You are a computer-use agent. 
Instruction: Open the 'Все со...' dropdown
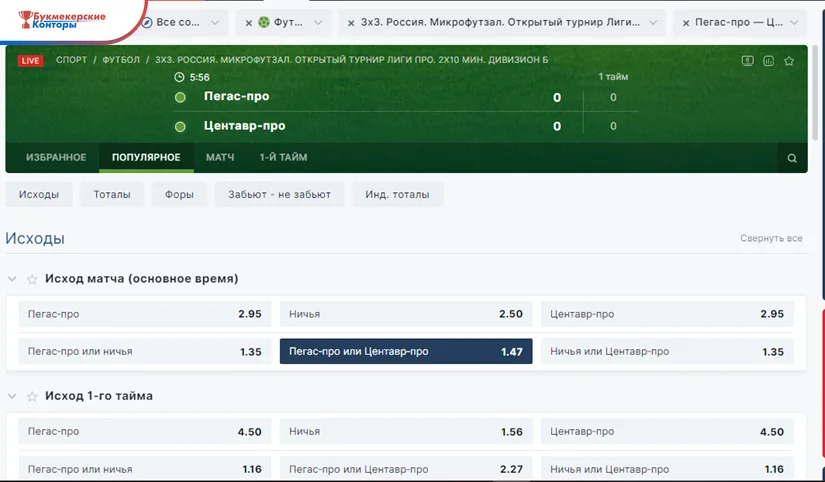pyautogui.click(x=215, y=23)
